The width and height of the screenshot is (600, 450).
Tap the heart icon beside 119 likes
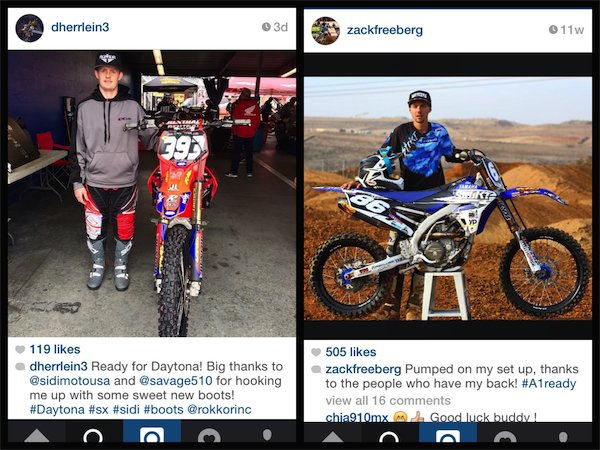[20, 349]
